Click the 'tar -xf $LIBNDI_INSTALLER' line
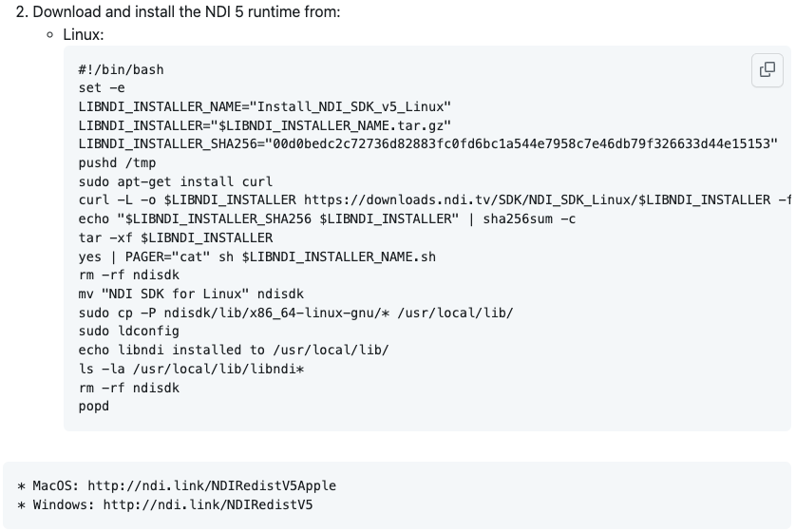This screenshot has height=532, width=796. (x=175, y=237)
